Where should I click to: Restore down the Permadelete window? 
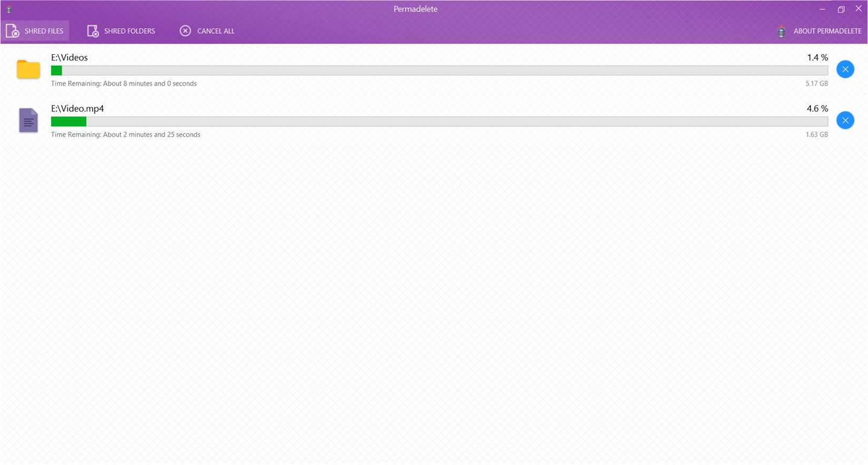pos(841,9)
